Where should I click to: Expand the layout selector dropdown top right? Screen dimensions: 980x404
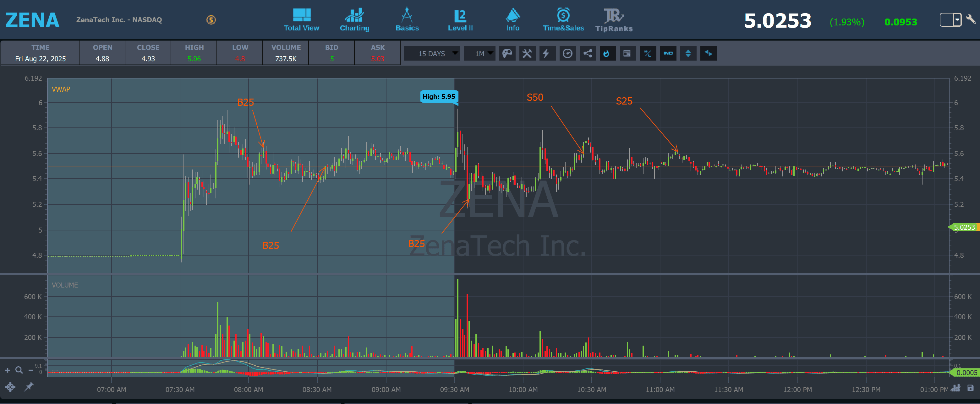956,20
